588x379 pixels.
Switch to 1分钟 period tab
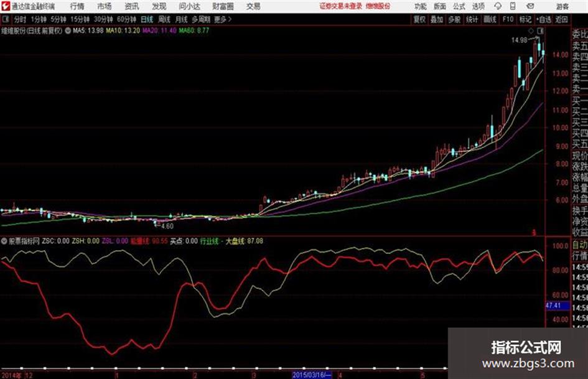pyautogui.click(x=39, y=19)
